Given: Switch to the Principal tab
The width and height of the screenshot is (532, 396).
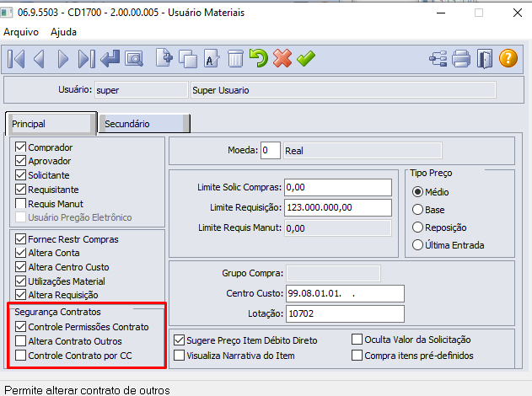Looking at the screenshot, I should [51, 124].
